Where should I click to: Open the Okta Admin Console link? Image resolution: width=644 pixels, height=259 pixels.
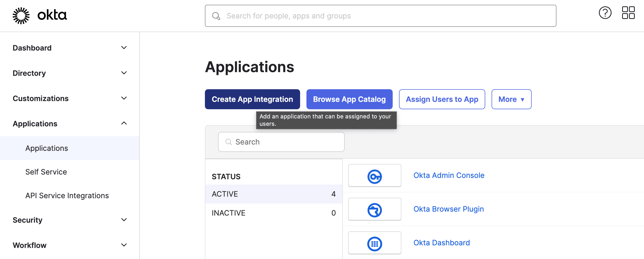(449, 175)
